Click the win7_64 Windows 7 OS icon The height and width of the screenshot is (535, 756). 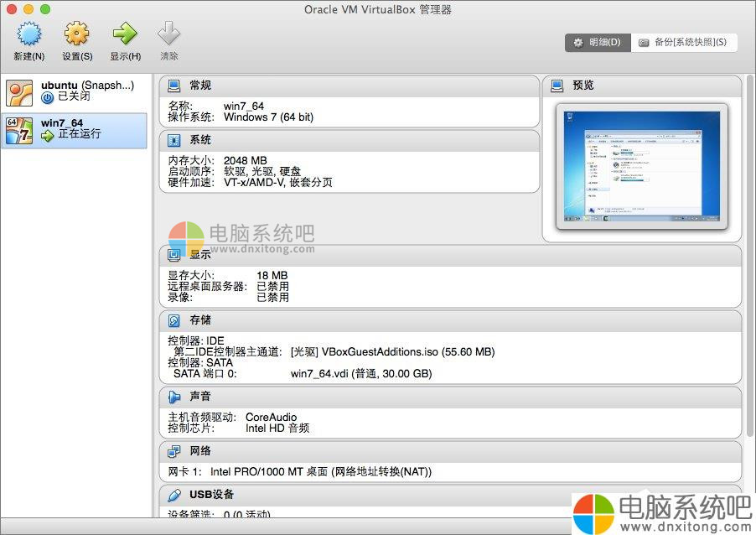[19, 131]
